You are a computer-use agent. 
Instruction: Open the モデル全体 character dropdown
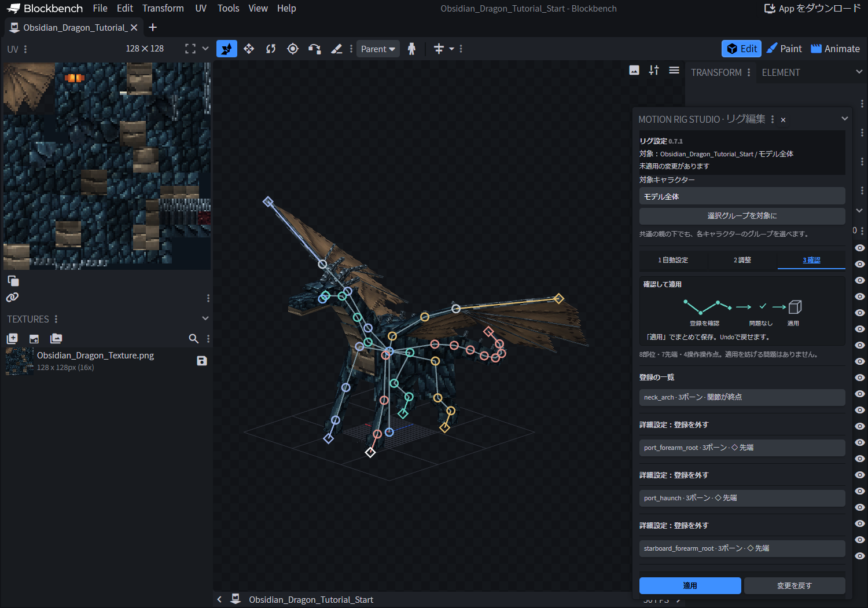pos(742,196)
